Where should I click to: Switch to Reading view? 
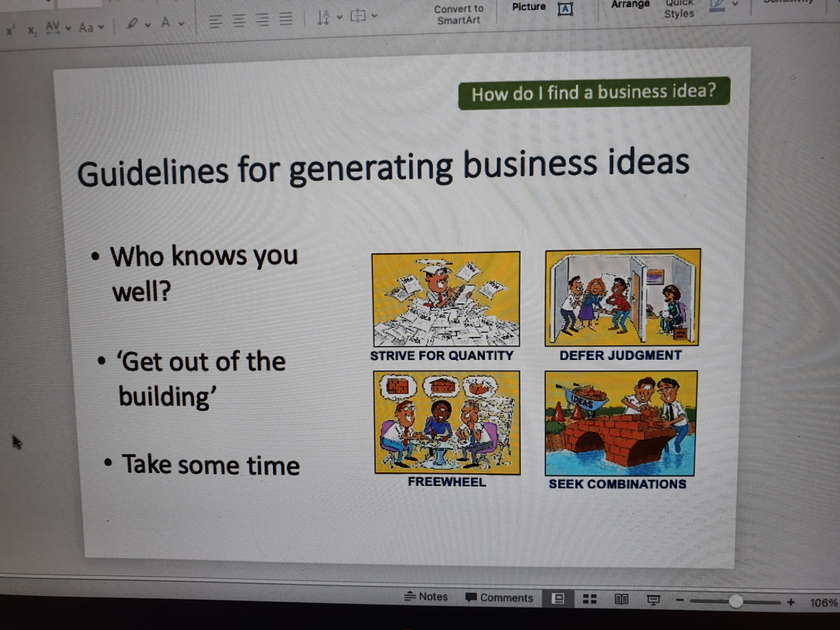click(x=621, y=599)
